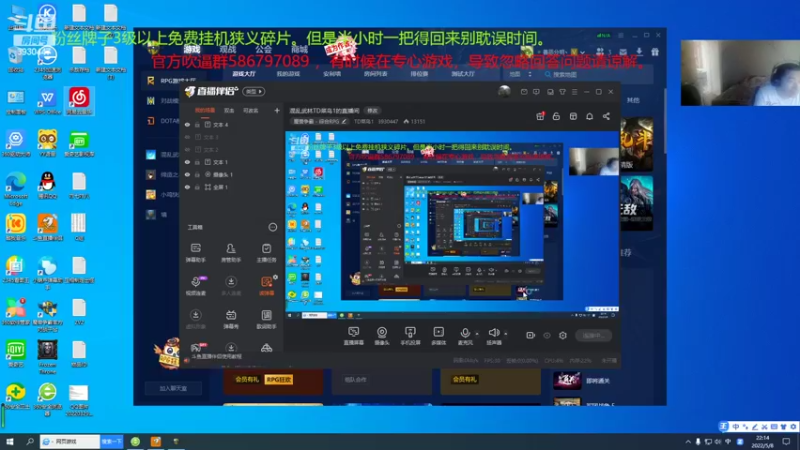Click the game platform vertical scrollbar
The width and height of the screenshot is (800, 450).
click(664, 122)
